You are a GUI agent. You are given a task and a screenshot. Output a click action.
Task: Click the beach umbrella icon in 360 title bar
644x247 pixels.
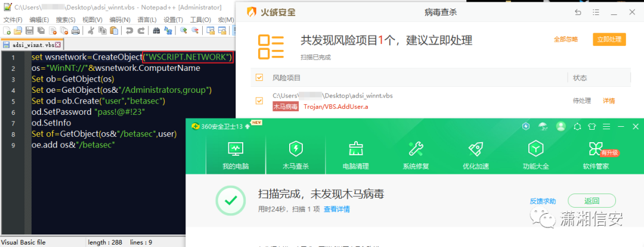[x=543, y=126]
